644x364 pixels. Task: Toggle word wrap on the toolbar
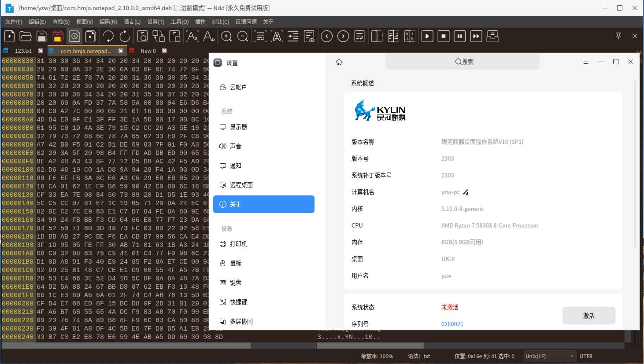tap(260, 36)
